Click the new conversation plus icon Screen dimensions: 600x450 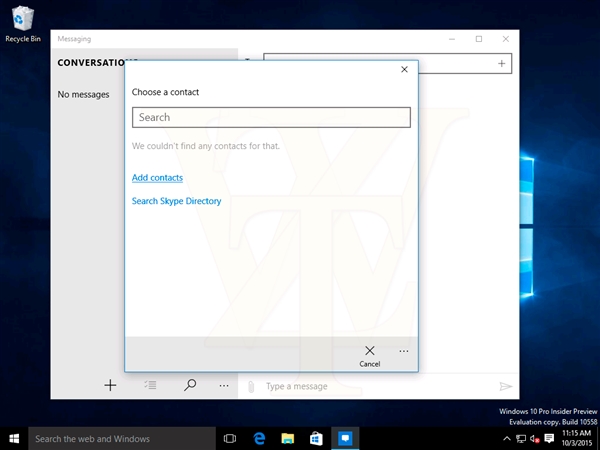point(111,385)
